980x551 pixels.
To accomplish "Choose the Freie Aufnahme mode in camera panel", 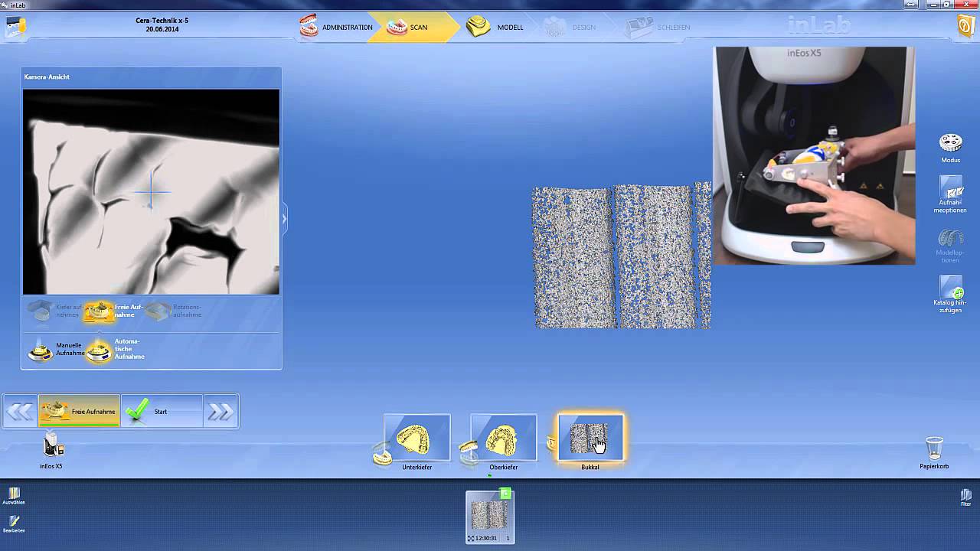I will [x=113, y=311].
